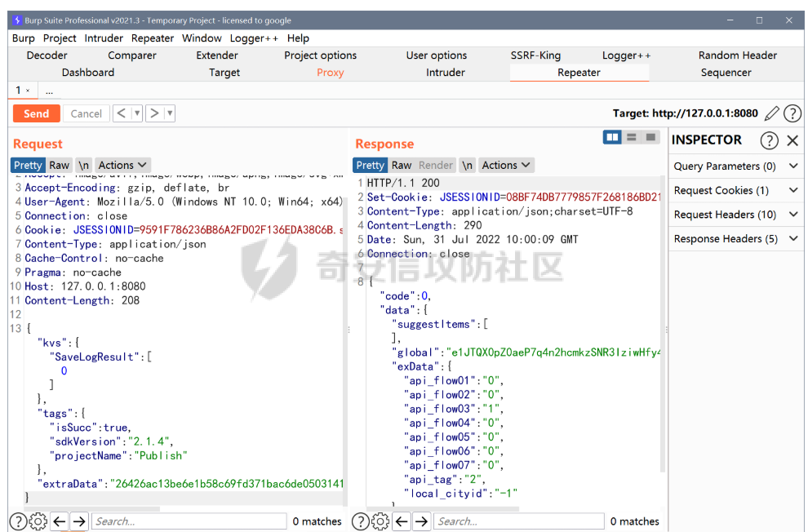The height and width of the screenshot is (532, 808).
Task: Click the request search input field
Action: (x=189, y=521)
